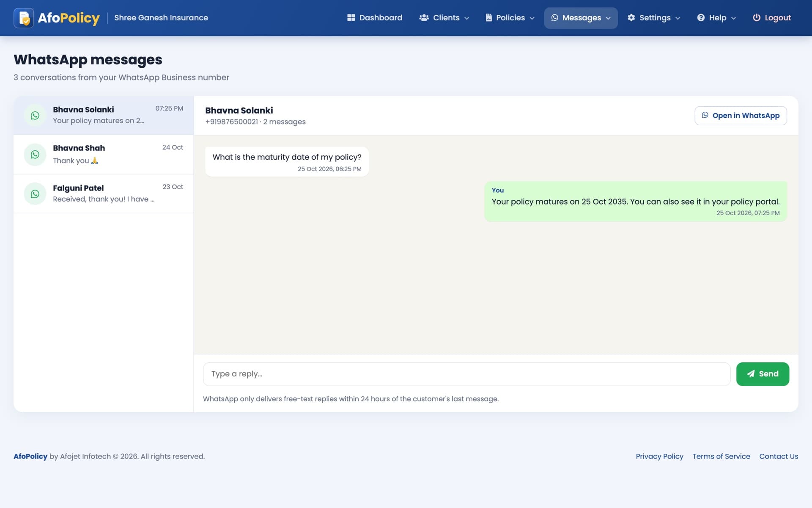Click WhatsApp avatar beside Bhavna Shah

coord(35,155)
